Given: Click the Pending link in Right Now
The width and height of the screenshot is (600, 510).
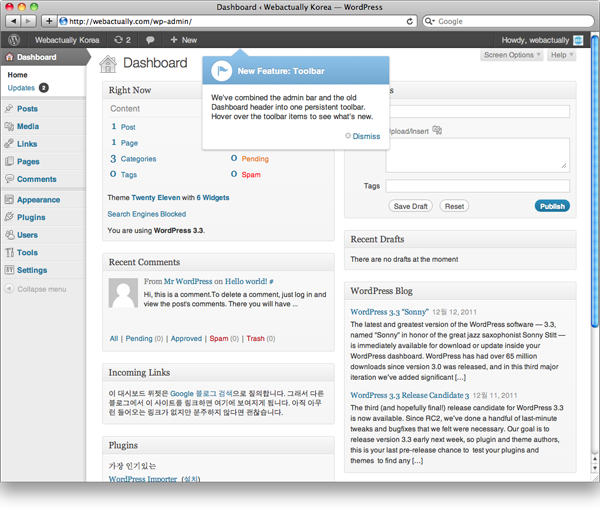Looking at the screenshot, I should [255, 159].
